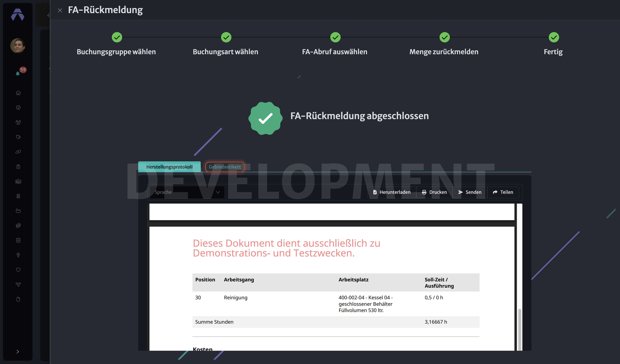Open the Sprache dropdown
620x364 pixels.
click(187, 192)
